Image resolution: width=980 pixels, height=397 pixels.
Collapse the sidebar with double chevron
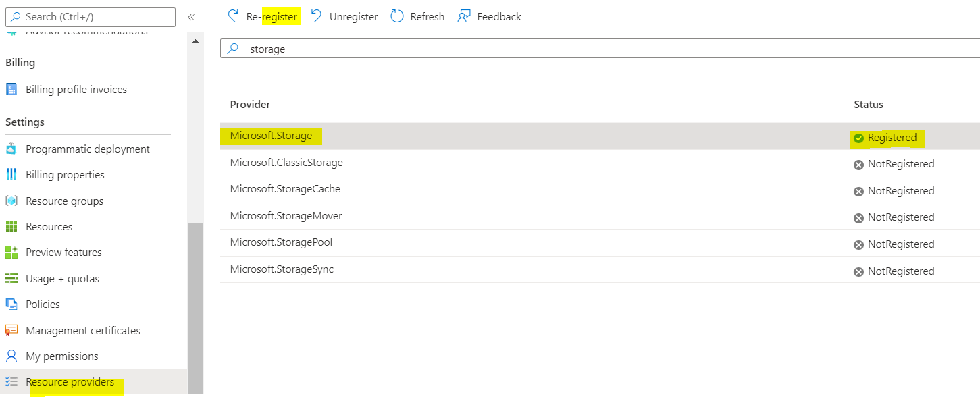coord(191,17)
